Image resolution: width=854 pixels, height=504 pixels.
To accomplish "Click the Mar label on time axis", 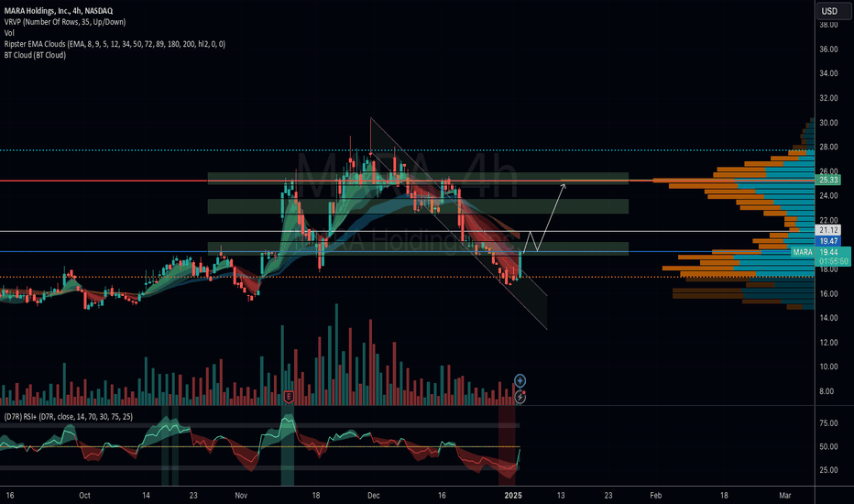I will click(785, 495).
